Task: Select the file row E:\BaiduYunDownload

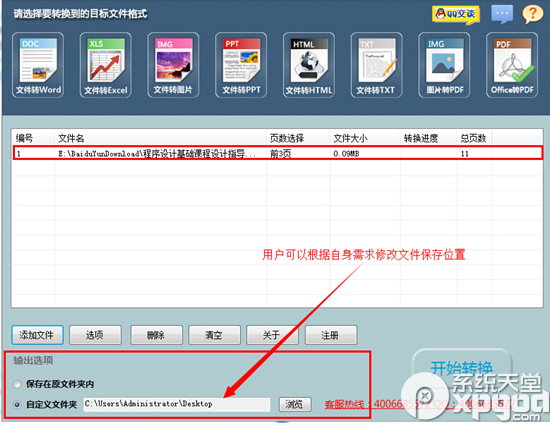Action: tap(277, 153)
